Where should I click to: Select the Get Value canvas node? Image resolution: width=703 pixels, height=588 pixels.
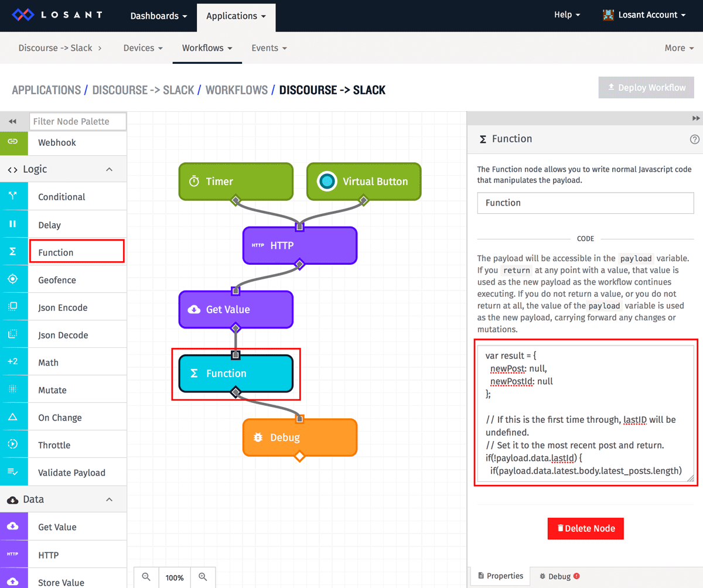pyautogui.click(x=236, y=309)
